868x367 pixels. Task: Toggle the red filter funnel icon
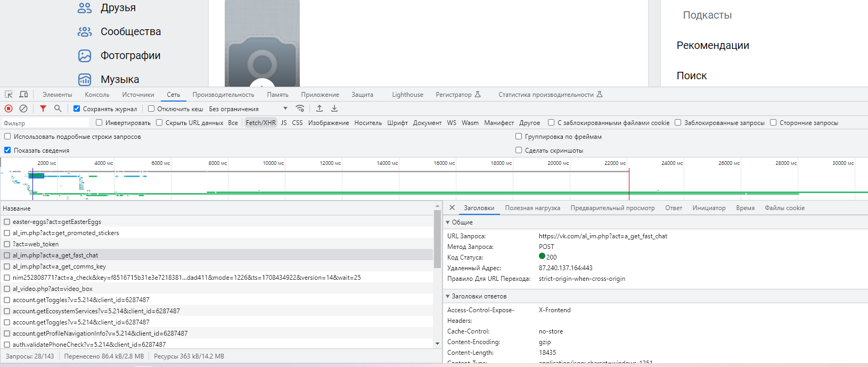(x=43, y=109)
